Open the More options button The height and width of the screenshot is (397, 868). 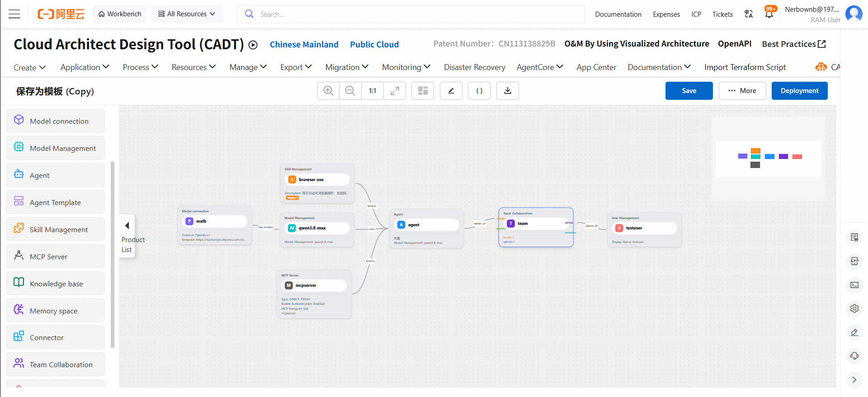pyautogui.click(x=742, y=91)
